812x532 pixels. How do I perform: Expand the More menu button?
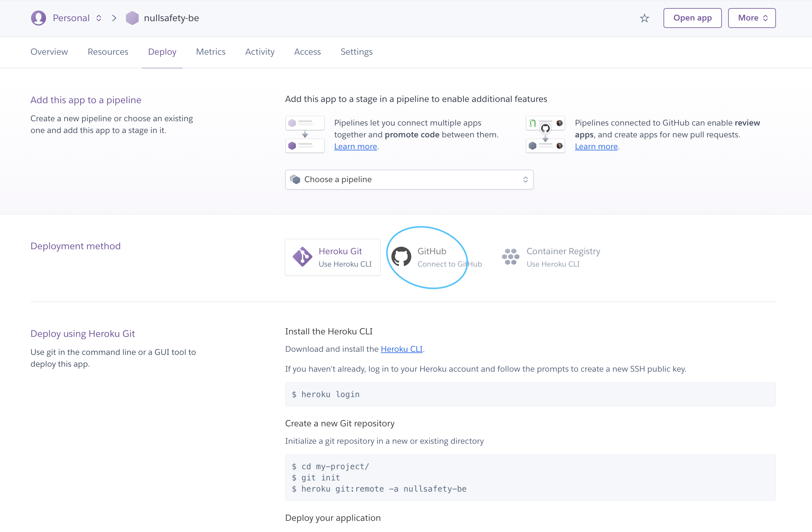[752, 18]
